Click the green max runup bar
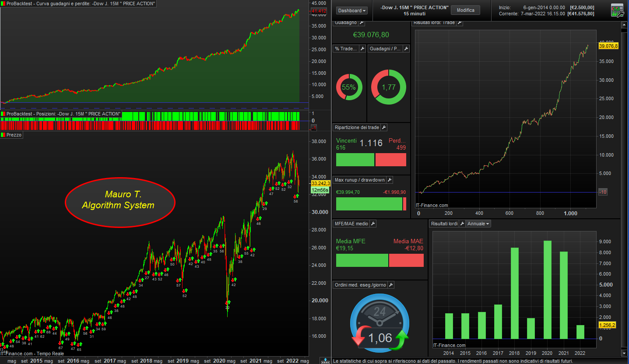 (x=369, y=204)
